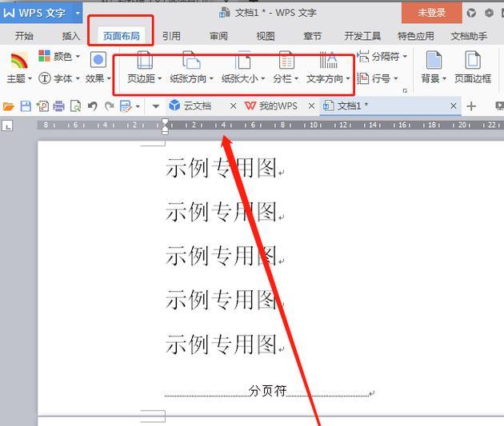Add a new document tab with plus
The width and height of the screenshot is (504, 426).
click(471, 106)
